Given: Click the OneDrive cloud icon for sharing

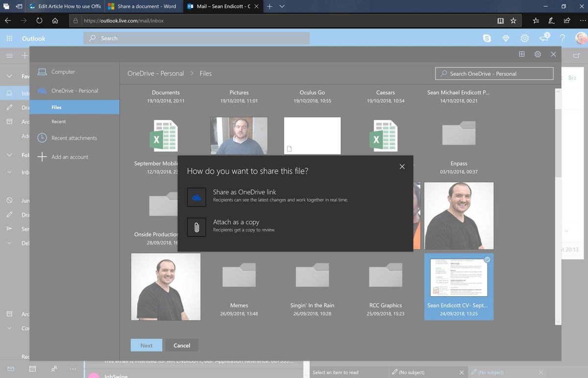Looking at the screenshot, I should (x=196, y=197).
